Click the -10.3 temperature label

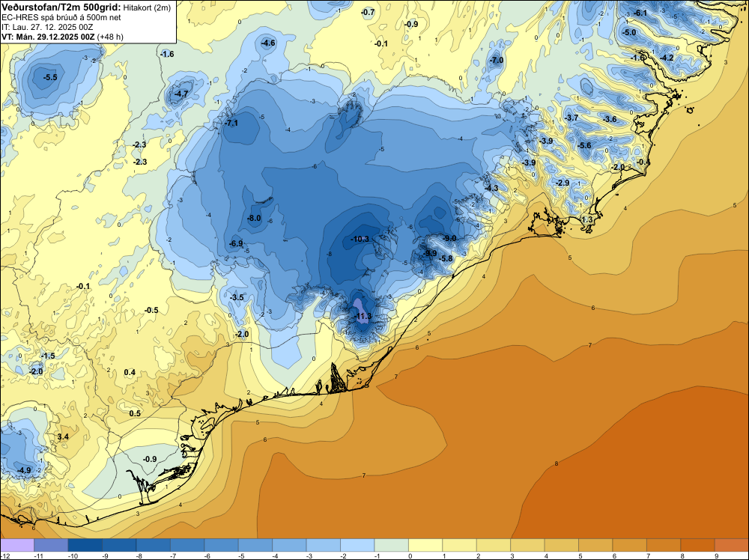(360, 239)
